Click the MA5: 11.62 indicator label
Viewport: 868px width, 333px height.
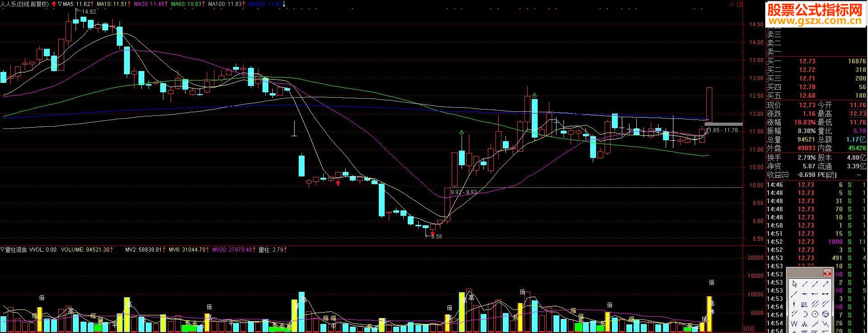76,4
